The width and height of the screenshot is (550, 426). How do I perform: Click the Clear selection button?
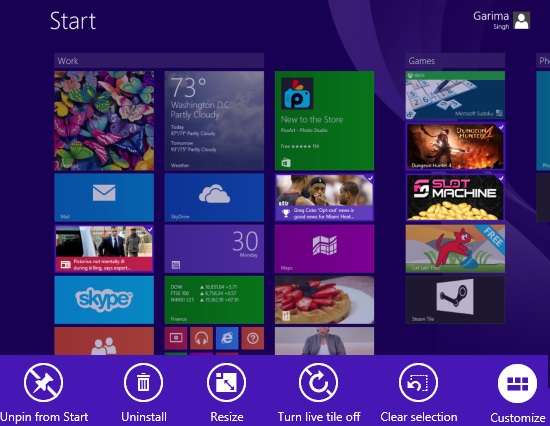click(x=418, y=382)
